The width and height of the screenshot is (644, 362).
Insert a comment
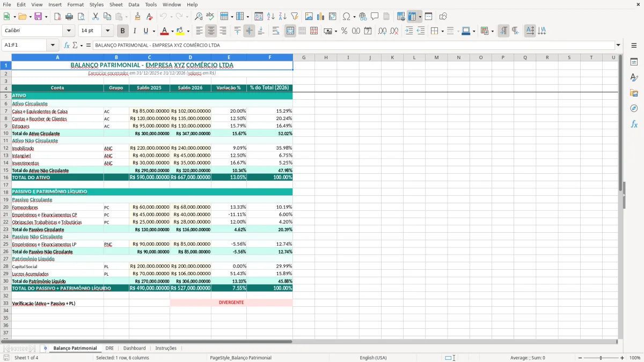(x=375, y=17)
